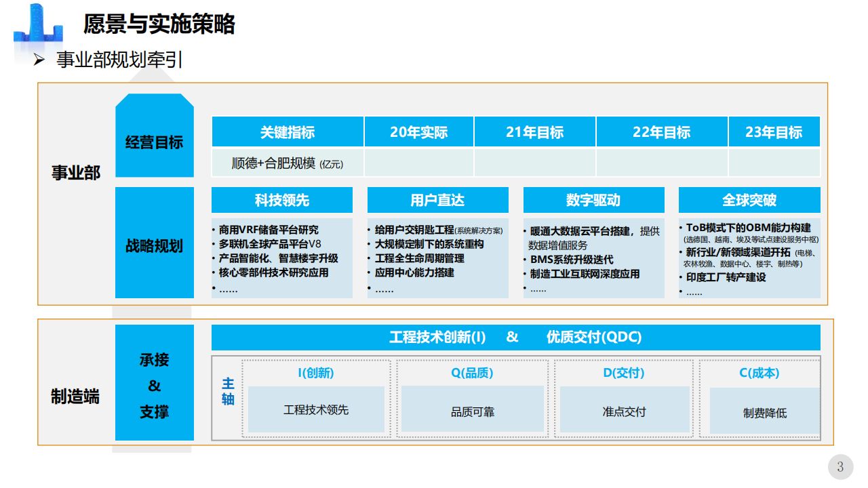Click the 工程技术创新(I) & 优质交付(QDC) banner
Screen dimensions: 868x488
tap(516, 338)
